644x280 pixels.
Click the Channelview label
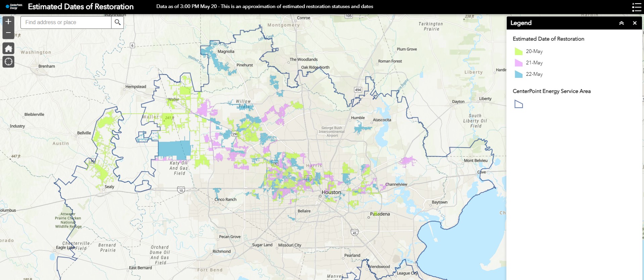(x=396, y=184)
